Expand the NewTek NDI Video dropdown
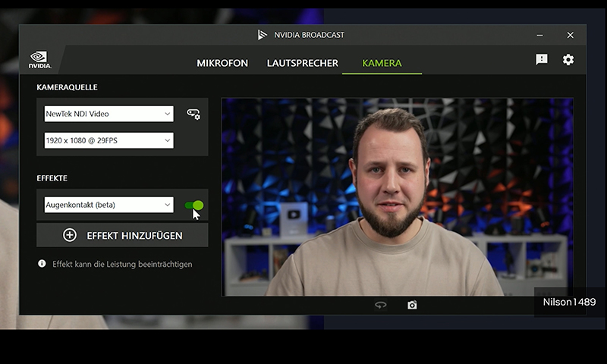607x364 pixels. click(109, 114)
